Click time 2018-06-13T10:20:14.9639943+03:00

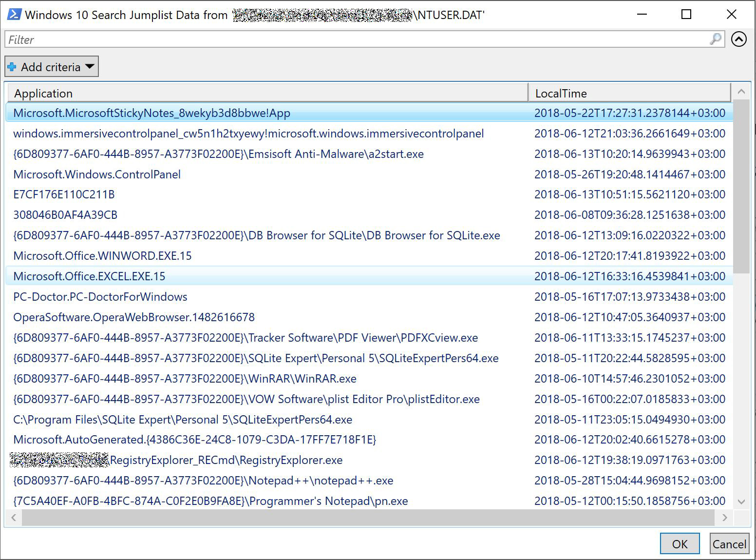[630, 154]
